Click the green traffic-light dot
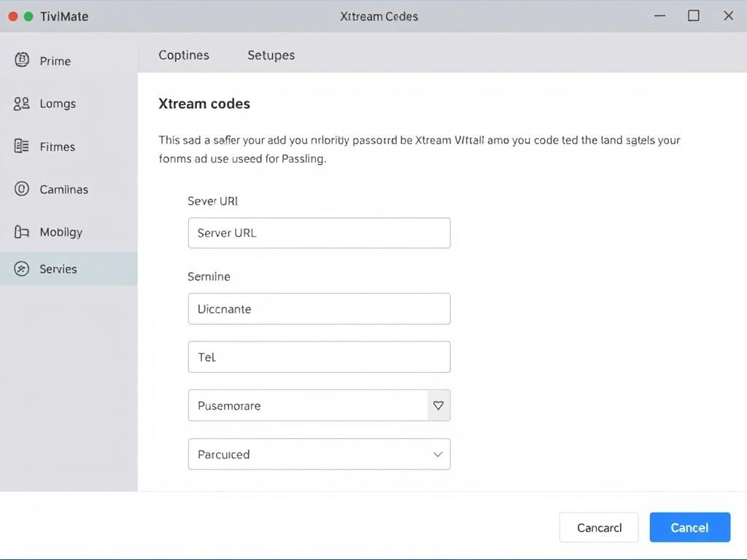Screen dimensions: 747x560 point(27,15)
